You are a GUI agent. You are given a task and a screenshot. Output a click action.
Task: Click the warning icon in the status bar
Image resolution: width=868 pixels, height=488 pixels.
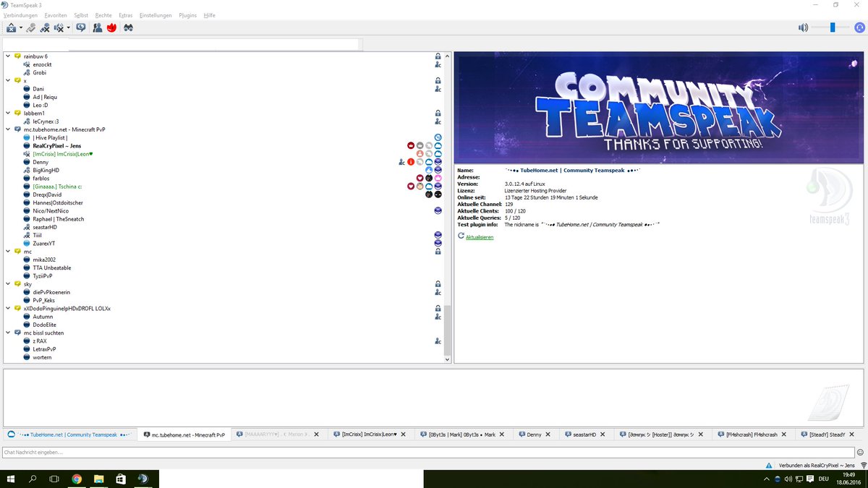coord(770,465)
